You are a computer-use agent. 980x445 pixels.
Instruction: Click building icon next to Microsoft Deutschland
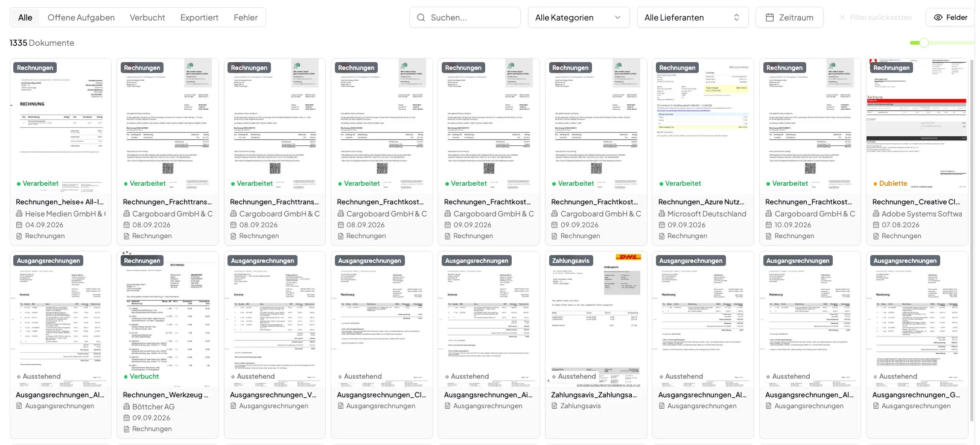662,213
